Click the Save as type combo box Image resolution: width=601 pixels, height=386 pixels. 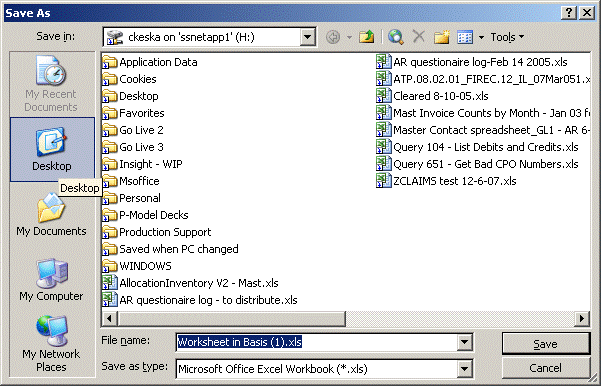[324, 369]
